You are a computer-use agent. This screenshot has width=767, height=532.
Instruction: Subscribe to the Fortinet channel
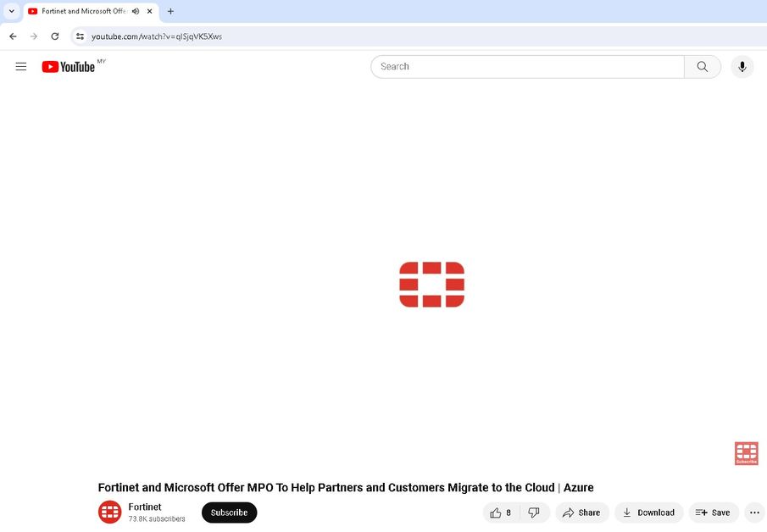(x=229, y=513)
